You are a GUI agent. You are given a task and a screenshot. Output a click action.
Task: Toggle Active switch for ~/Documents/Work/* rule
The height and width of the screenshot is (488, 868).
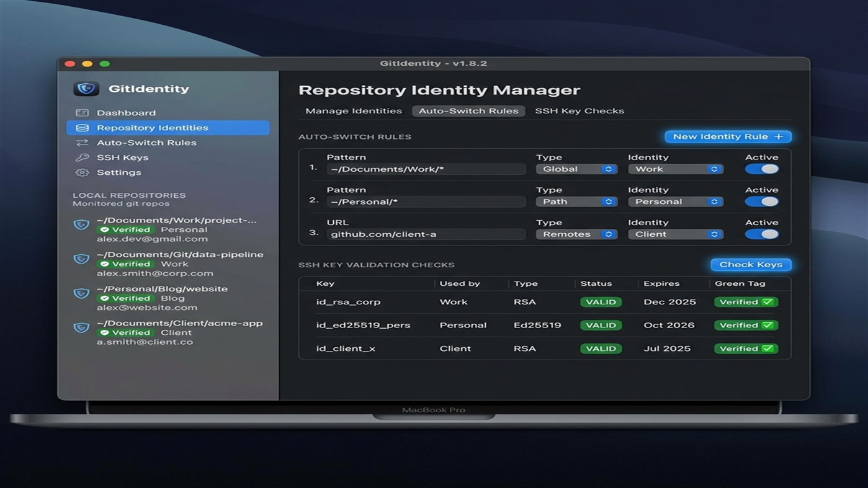click(762, 169)
